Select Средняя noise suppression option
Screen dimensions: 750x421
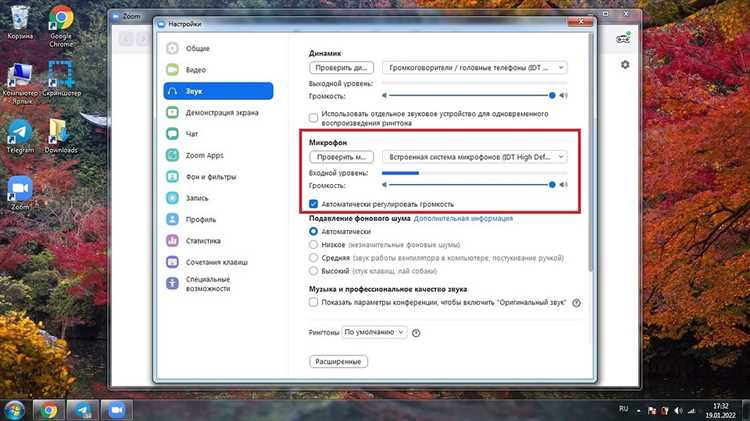[313, 258]
